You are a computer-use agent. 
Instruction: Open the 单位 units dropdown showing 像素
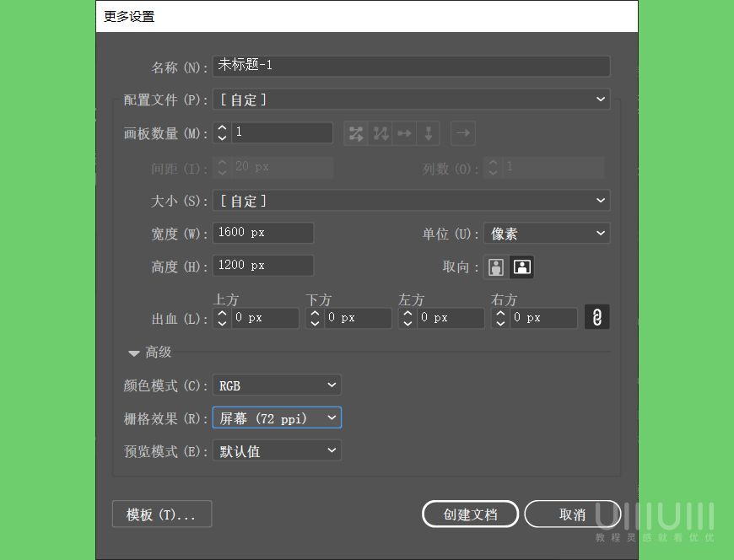[x=546, y=233]
